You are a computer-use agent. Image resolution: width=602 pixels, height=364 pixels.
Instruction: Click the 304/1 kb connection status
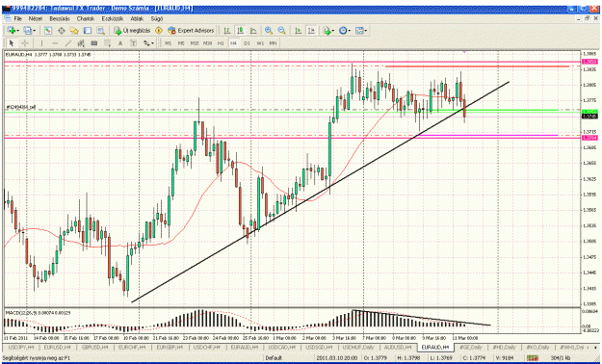tap(561, 358)
